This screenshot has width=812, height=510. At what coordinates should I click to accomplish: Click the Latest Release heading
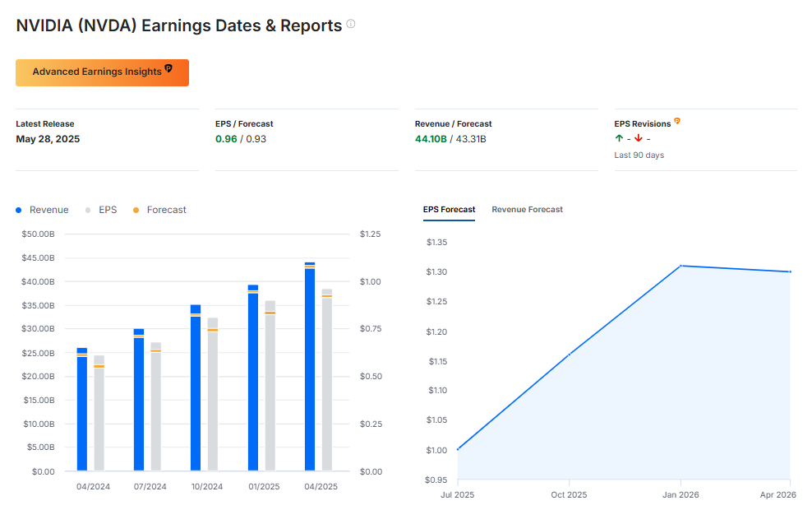tap(45, 124)
